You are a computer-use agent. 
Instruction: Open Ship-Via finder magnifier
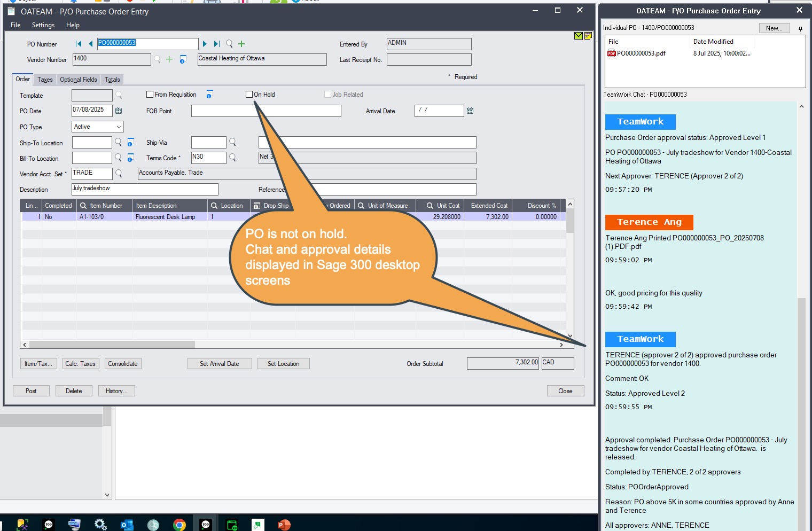tap(232, 142)
